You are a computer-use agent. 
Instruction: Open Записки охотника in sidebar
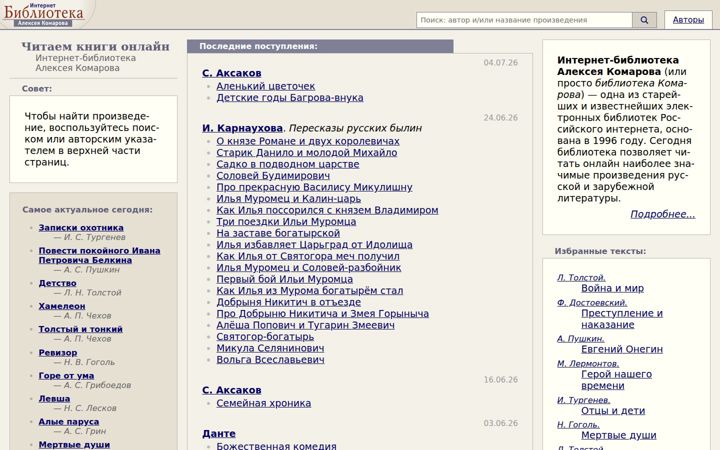81,227
